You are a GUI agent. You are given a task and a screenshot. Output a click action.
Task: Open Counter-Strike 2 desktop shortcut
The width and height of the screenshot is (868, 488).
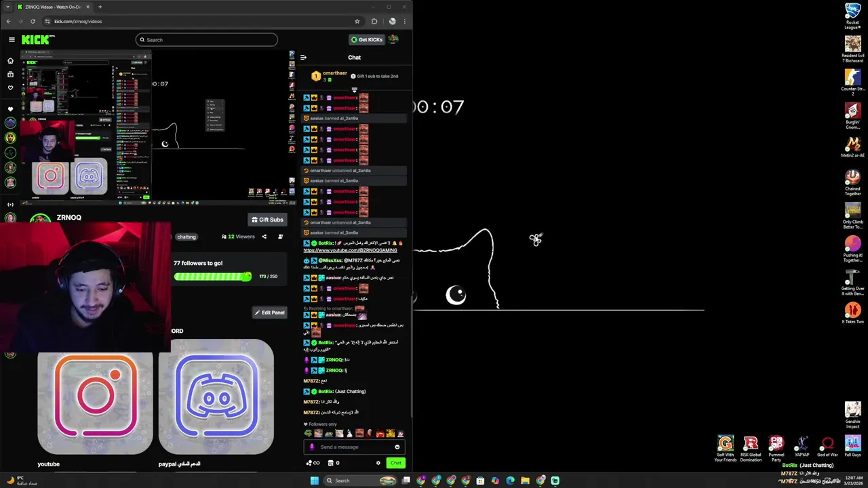tap(852, 81)
